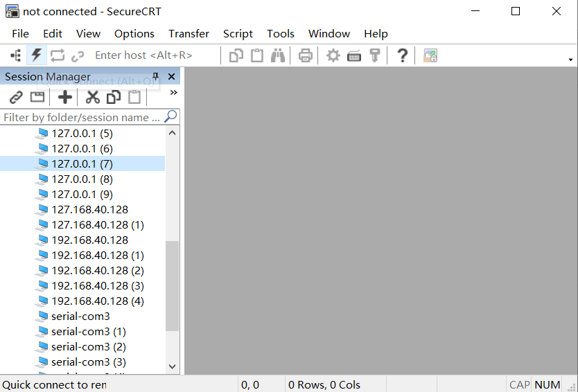Toggle the Session Manager auto-hide pin
Image resolution: width=578 pixels, height=392 pixels.
coord(155,76)
